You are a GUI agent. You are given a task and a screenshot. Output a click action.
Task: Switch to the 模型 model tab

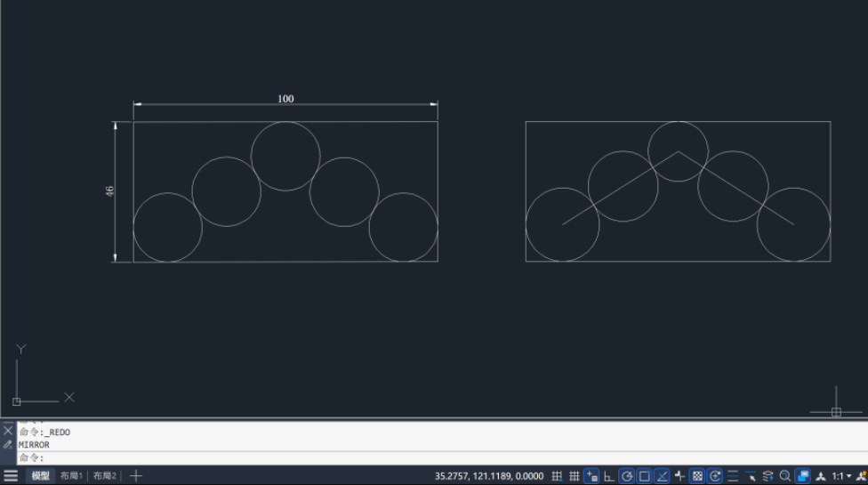pos(40,475)
